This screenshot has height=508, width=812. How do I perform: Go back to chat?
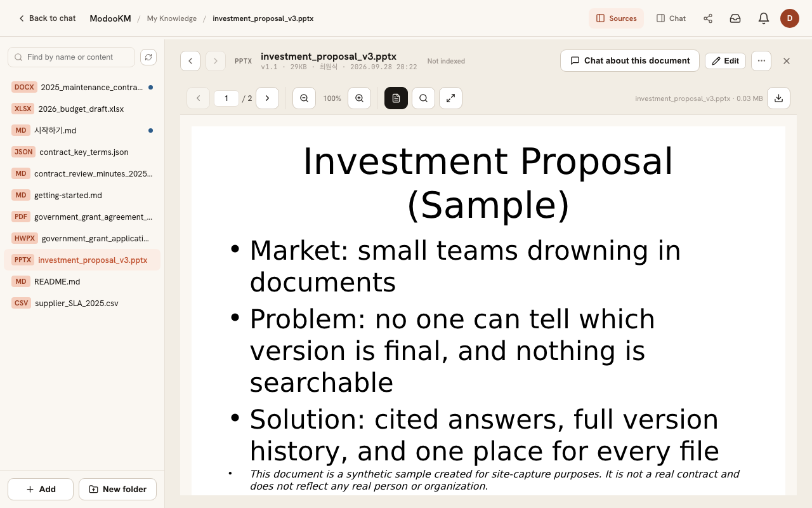coord(47,18)
